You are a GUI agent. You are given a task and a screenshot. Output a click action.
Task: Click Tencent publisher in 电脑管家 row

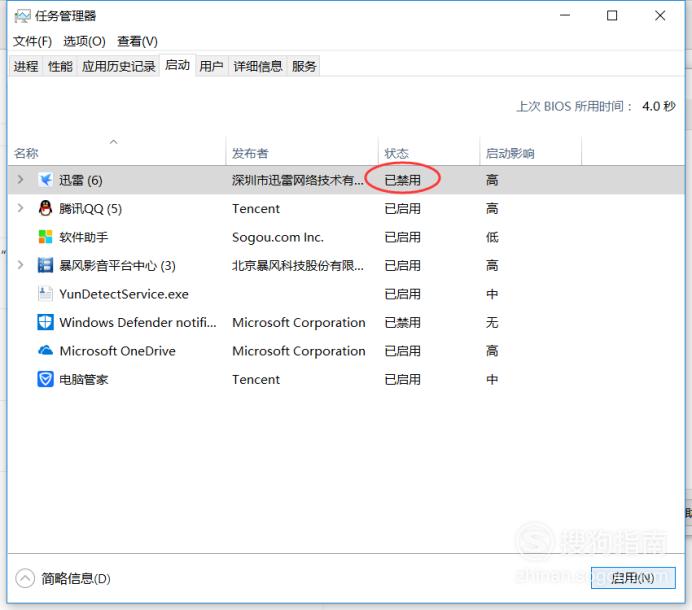[x=256, y=379]
